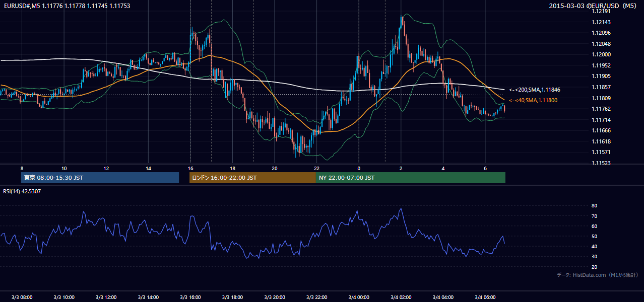Screen dimensions: 644x302
Task: Click RSI scale value 80
Action: coord(594,206)
